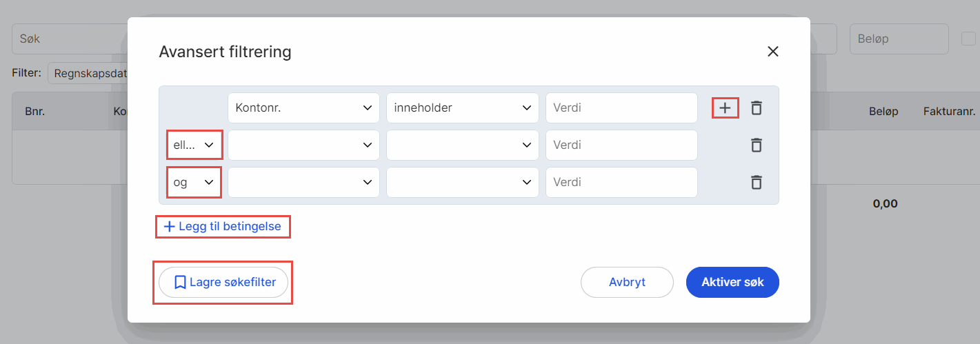
Task: Click the Lagre søkefilter button
Action: pyautogui.click(x=223, y=283)
